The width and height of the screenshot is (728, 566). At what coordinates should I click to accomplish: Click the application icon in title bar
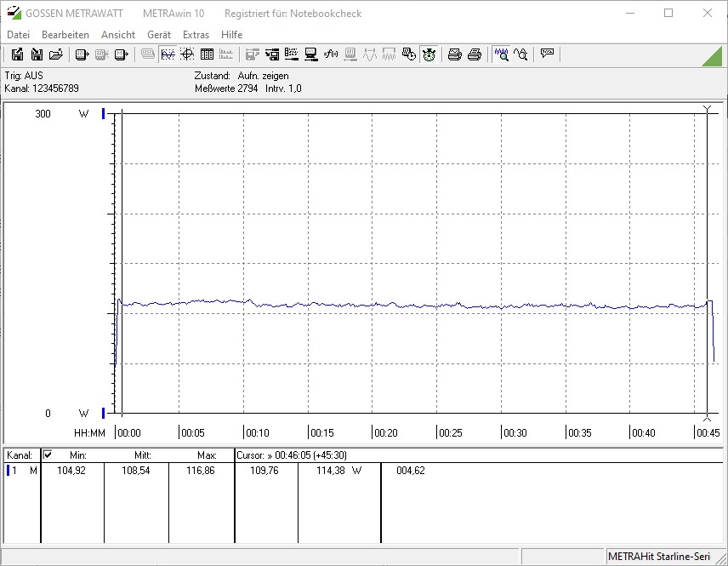(x=14, y=13)
